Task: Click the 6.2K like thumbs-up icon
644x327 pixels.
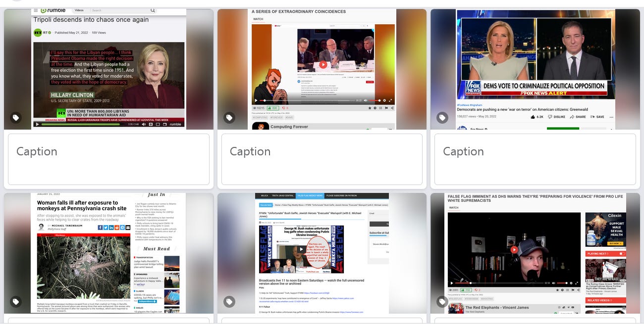Action: pyautogui.click(x=533, y=117)
